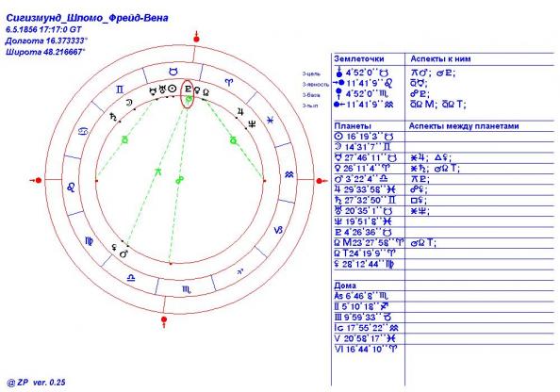The width and height of the screenshot is (560, 392).
Task: Select the red marker below the chart
Action: (x=164, y=320)
